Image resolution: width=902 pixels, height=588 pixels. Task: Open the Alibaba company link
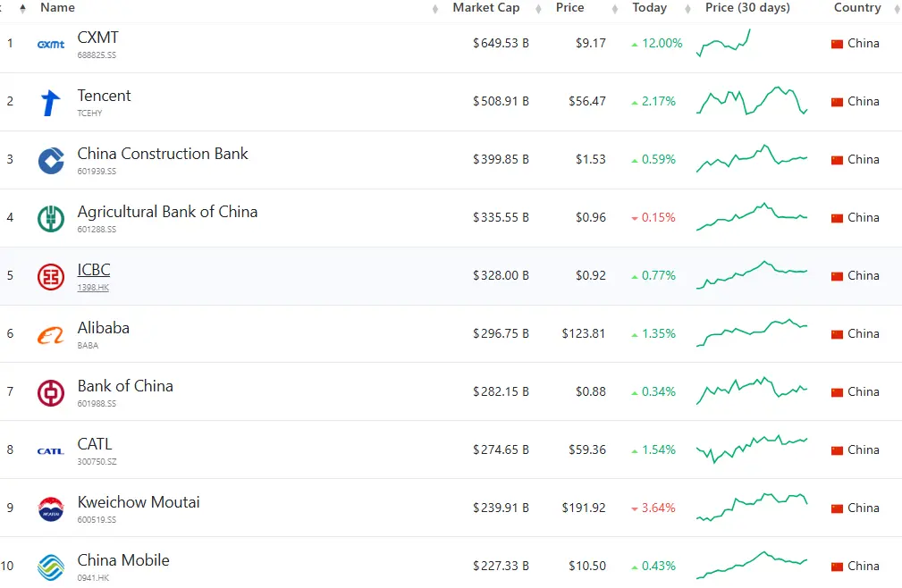104,328
